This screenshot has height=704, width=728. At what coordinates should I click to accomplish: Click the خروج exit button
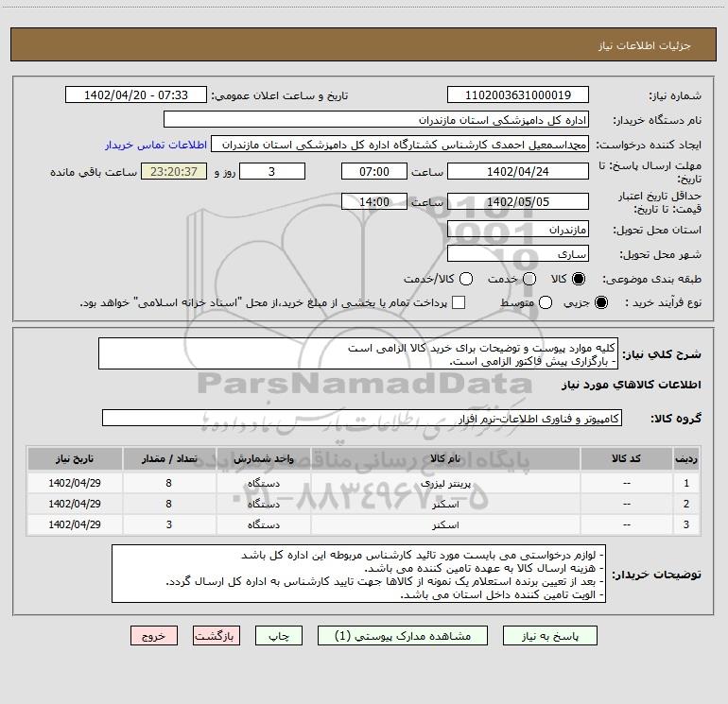[154, 636]
